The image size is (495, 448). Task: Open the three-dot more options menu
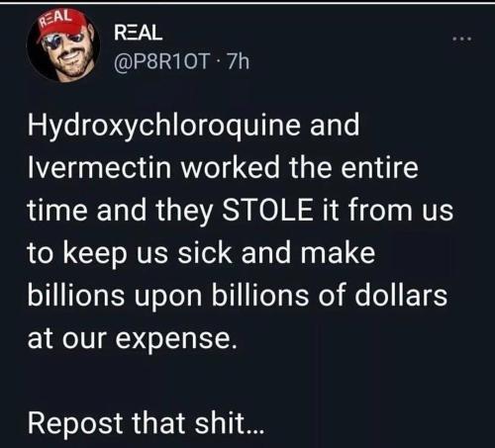[x=463, y=40]
